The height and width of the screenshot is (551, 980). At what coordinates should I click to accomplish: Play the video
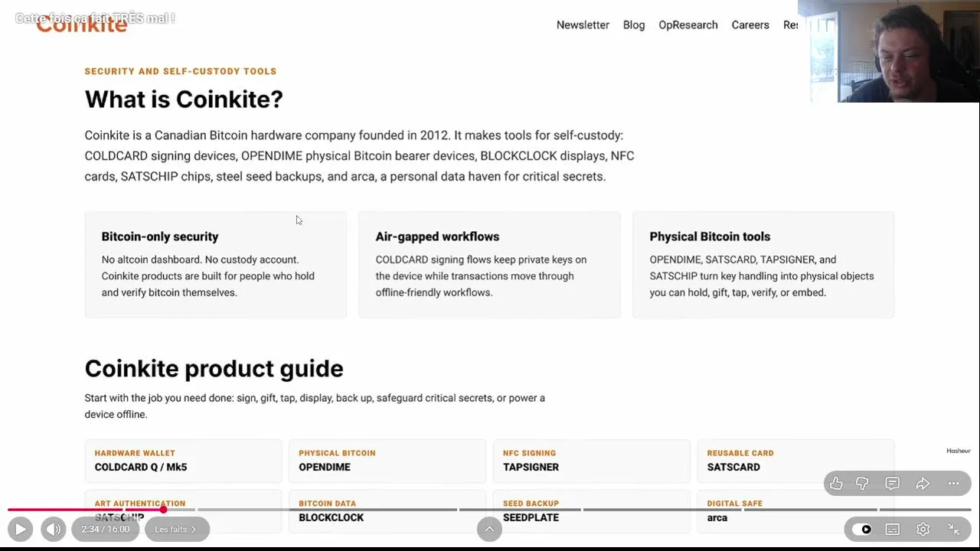coord(21,529)
